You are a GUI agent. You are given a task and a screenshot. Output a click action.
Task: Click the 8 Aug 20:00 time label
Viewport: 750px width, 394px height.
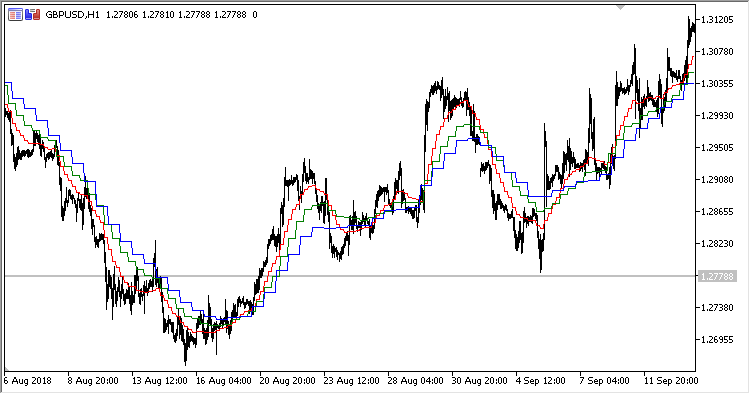(x=93, y=381)
